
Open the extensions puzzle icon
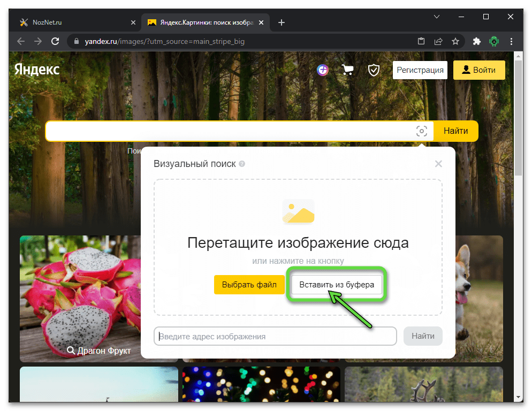click(477, 41)
